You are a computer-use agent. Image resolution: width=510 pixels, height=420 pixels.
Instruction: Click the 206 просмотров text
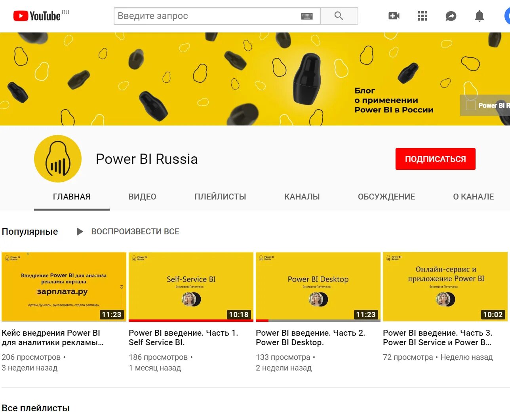click(x=31, y=357)
